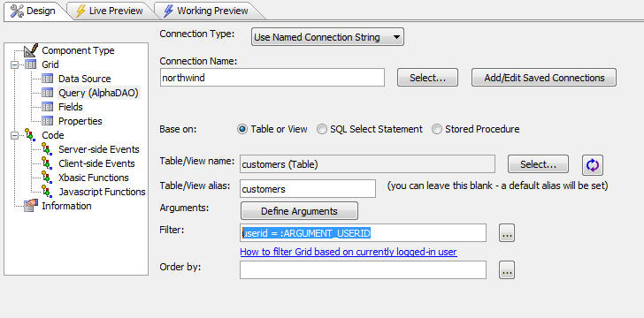The height and width of the screenshot is (318, 644).
Task: Click the Information node icon
Action: click(31, 206)
